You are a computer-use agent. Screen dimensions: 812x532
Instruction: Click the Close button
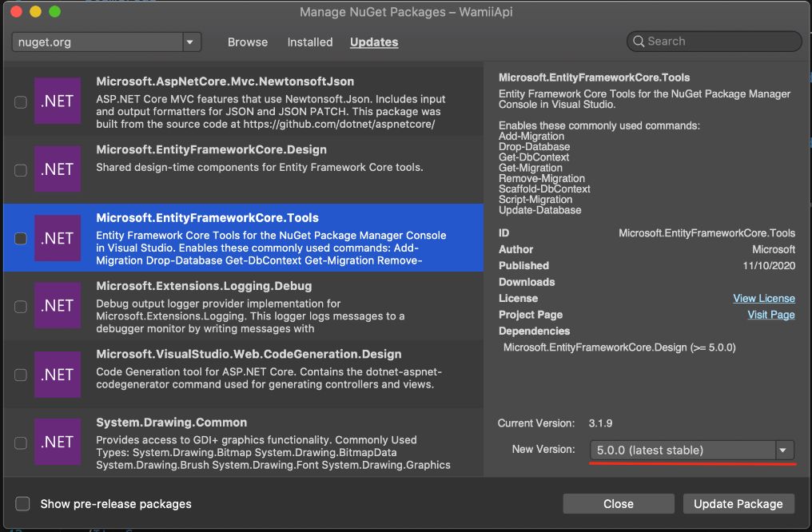(618, 504)
